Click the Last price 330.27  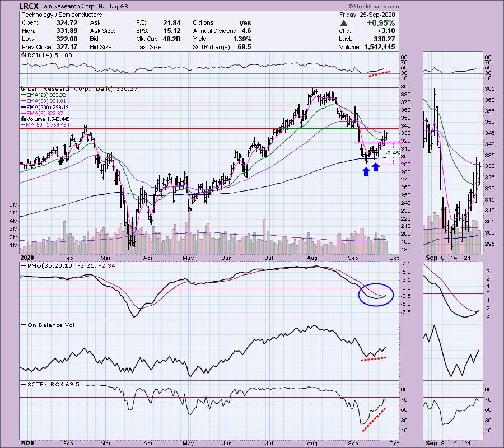384,39
